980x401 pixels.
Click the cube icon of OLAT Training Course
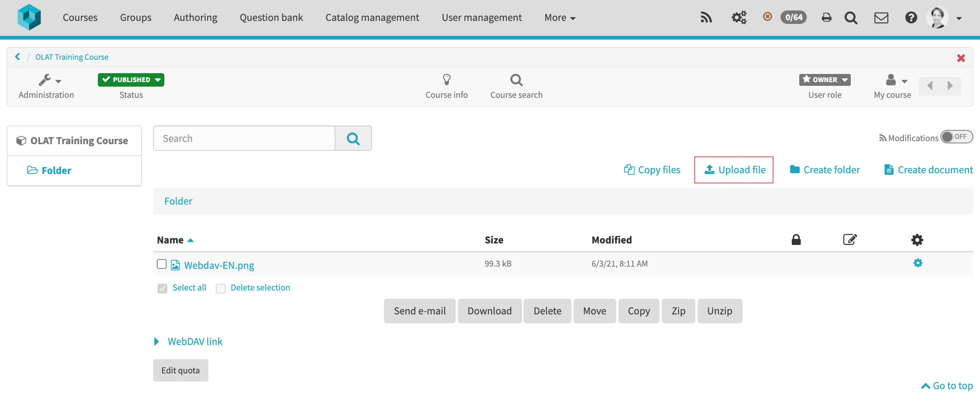point(21,141)
